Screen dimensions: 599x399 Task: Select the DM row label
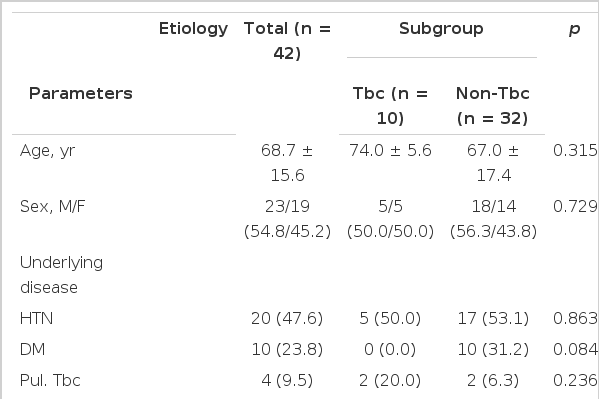(x=32, y=349)
